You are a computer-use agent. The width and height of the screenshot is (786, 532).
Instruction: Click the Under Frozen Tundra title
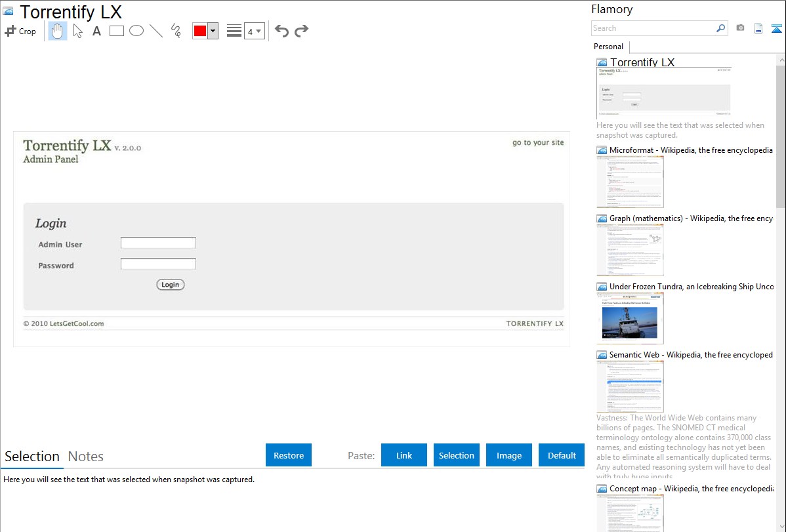[x=692, y=286]
